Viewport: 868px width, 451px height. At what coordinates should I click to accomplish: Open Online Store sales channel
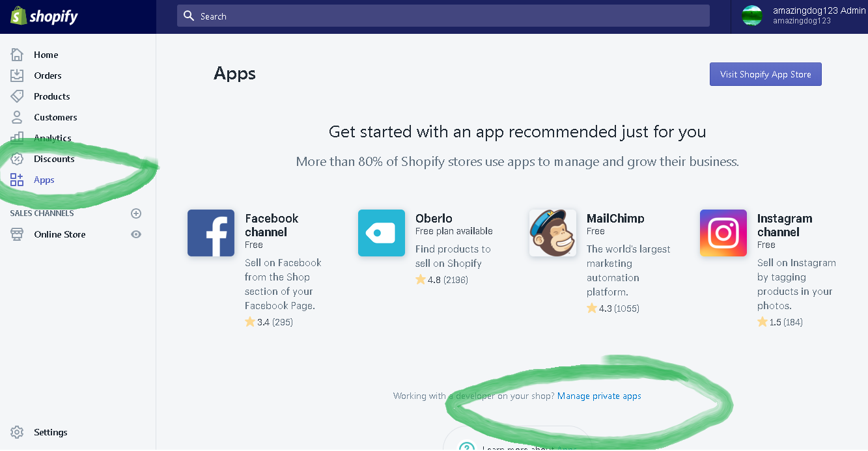tap(60, 234)
